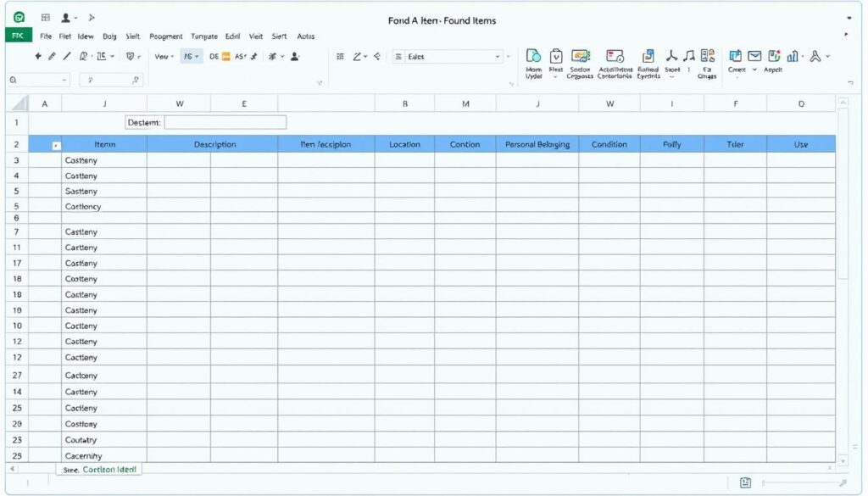This screenshot has width=868, height=496.
Task: Click the Actalitions Contertoinia ribbon icon
Action: pos(615,64)
